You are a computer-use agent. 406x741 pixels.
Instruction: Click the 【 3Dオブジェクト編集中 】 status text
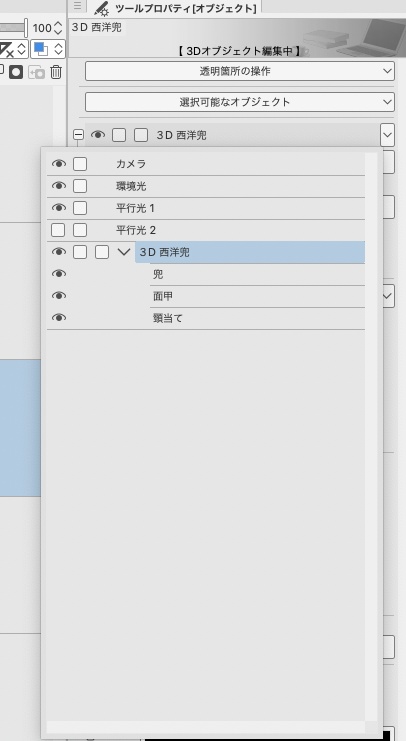click(x=240, y=51)
